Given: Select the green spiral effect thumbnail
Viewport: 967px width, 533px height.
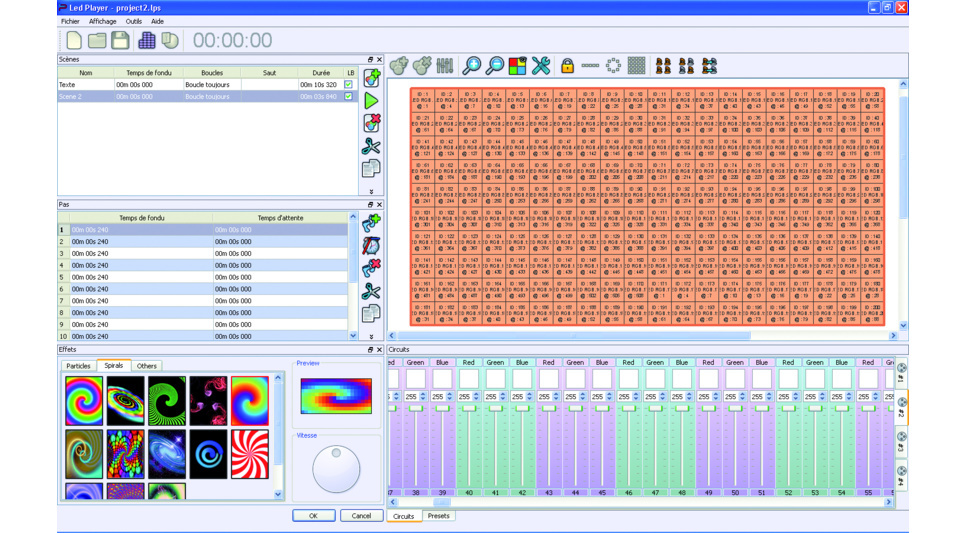Looking at the screenshot, I should click(167, 401).
